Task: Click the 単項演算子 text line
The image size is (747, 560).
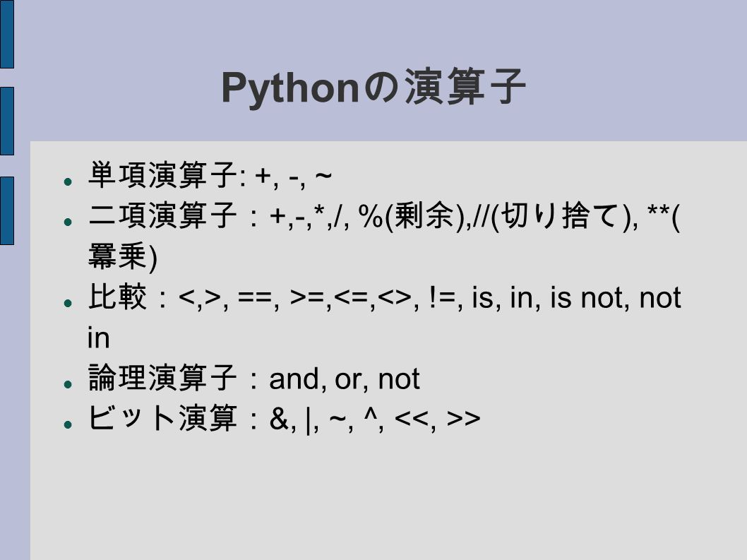Action: click(210, 175)
